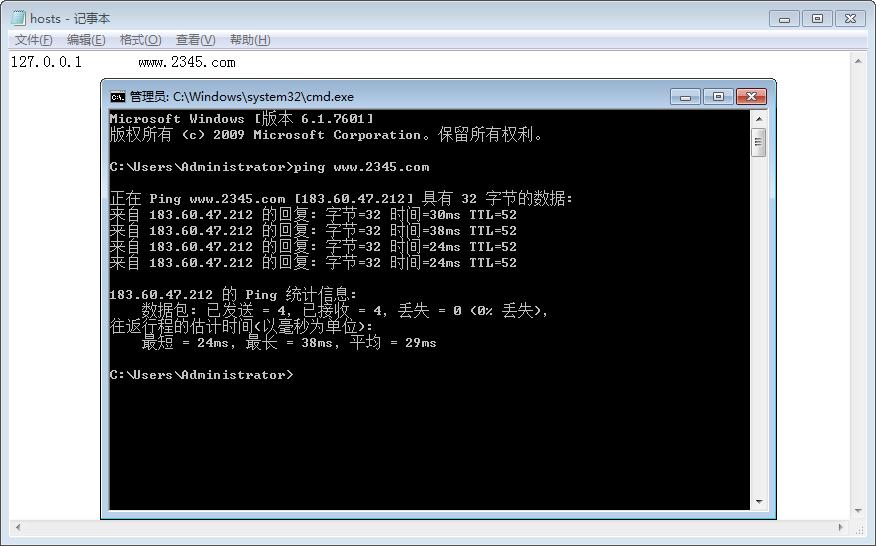876x546 pixels.
Task: Open the 帮助(H) menu in Notepad
Action: point(250,40)
